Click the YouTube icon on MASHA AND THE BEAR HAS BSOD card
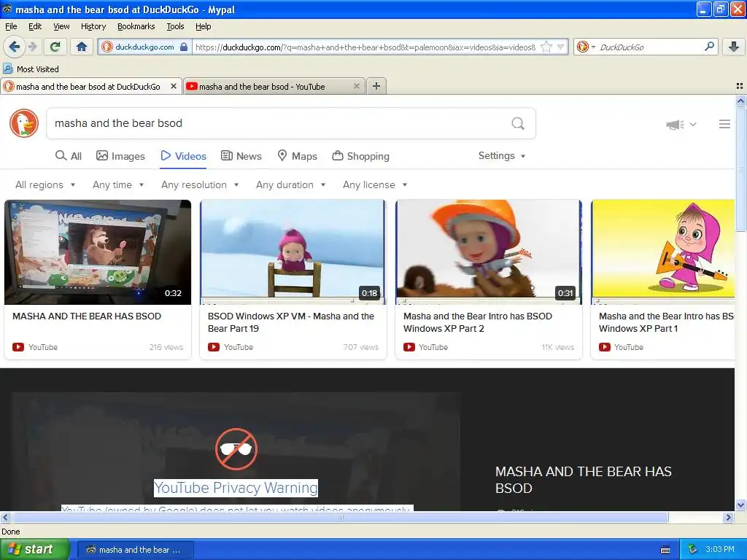Image resolution: width=747 pixels, height=560 pixels. pyautogui.click(x=18, y=347)
